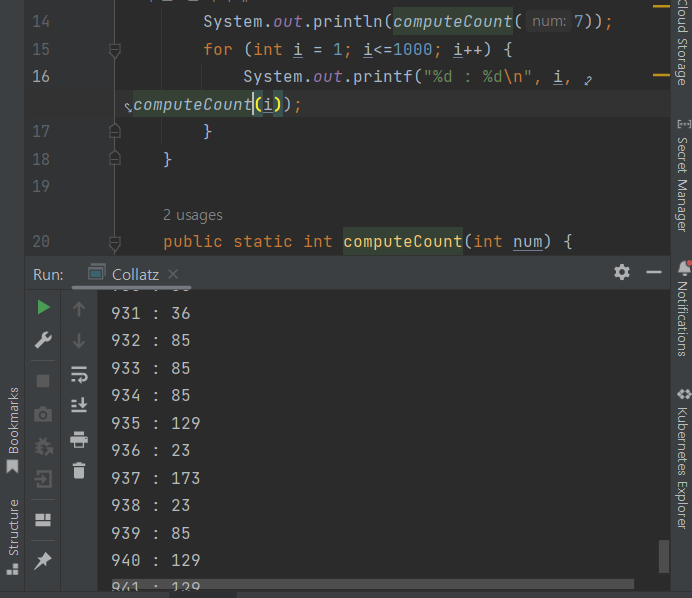Print the console output
This screenshot has height=598, width=692.
[79, 440]
